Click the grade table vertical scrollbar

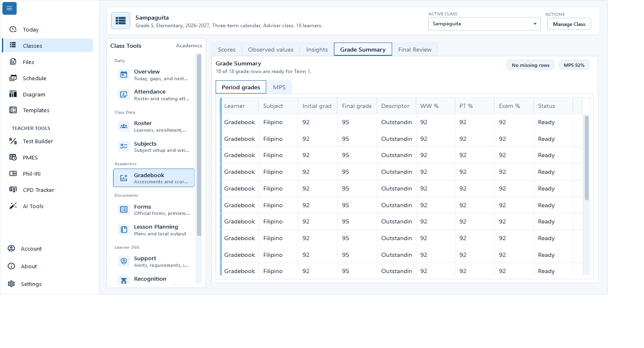tap(587, 158)
